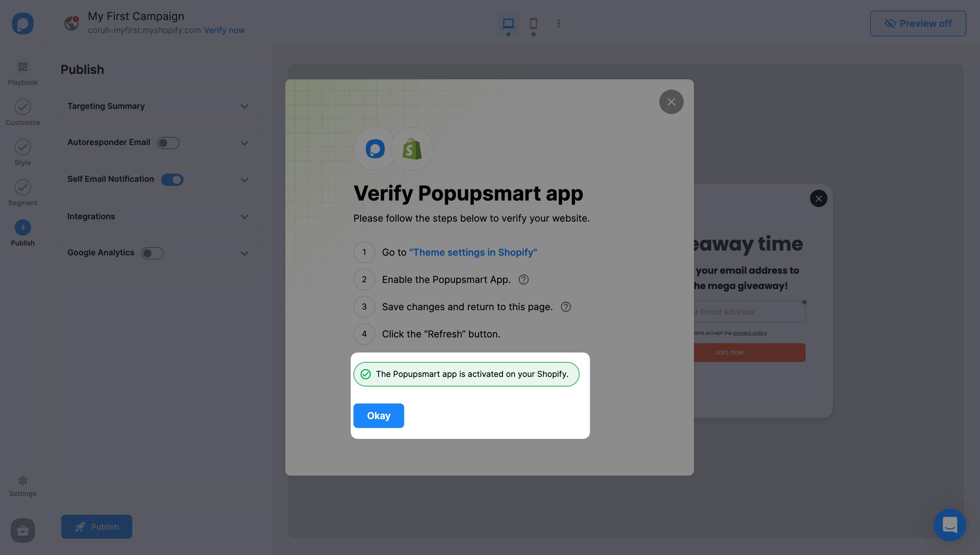This screenshot has height=555, width=980.
Task: Open Settings from the sidebar
Action: [22, 487]
